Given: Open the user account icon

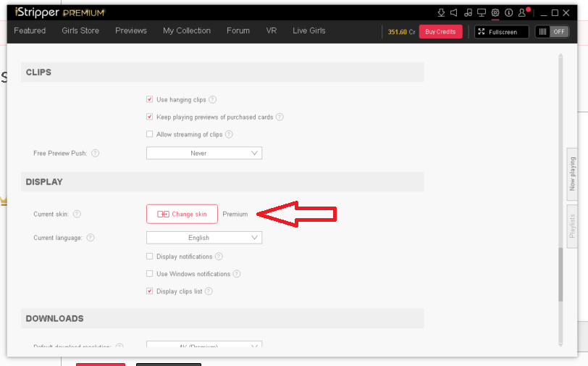Looking at the screenshot, I should pos(524,12).
